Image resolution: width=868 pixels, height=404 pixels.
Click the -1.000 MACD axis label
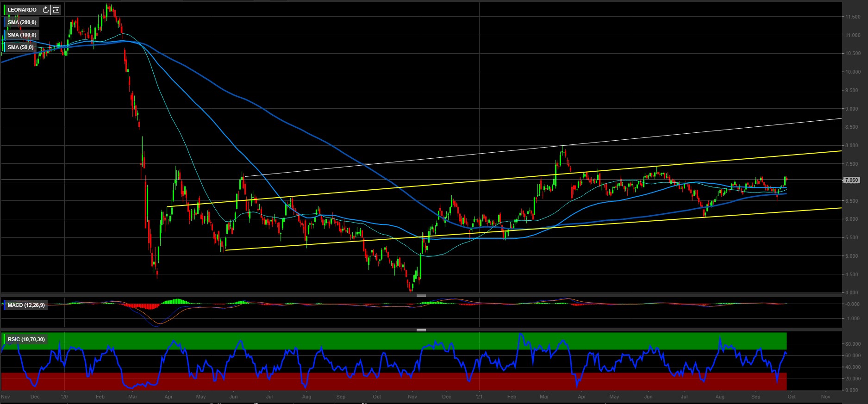pyautogui.click(x=853, y=318)
